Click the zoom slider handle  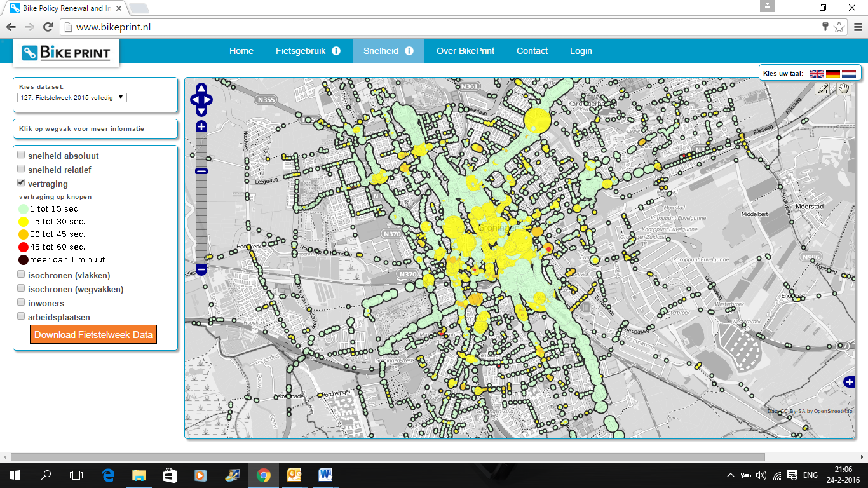[x=201, y=171]
